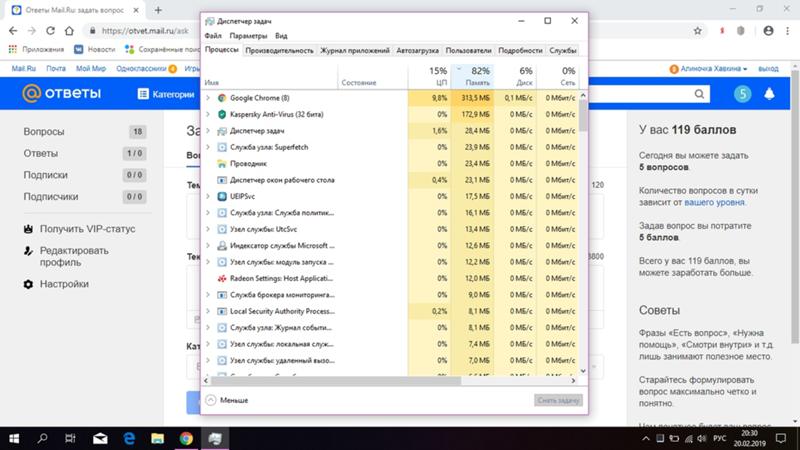Click the Chrome reload button

[x=50, y=31]
